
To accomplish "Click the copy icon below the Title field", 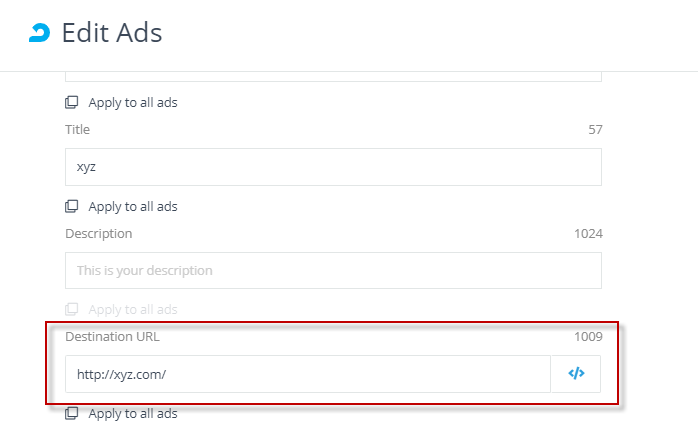I will pyautogui.click(x=71, y=206).
